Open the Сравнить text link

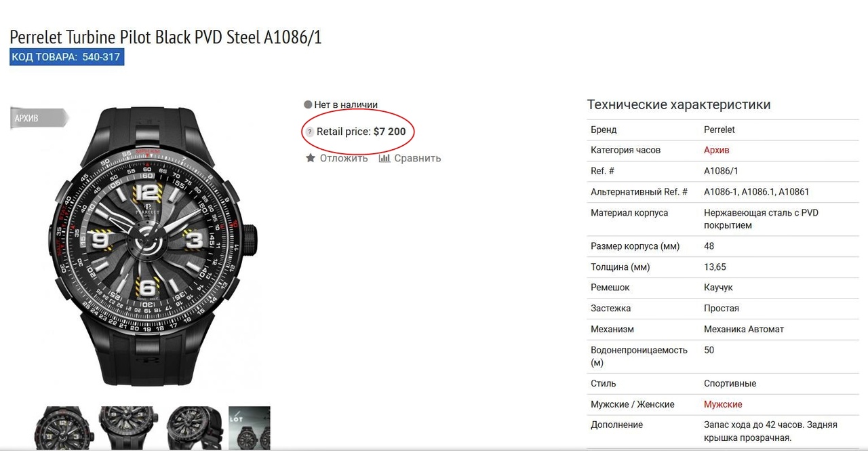[417, 158]
